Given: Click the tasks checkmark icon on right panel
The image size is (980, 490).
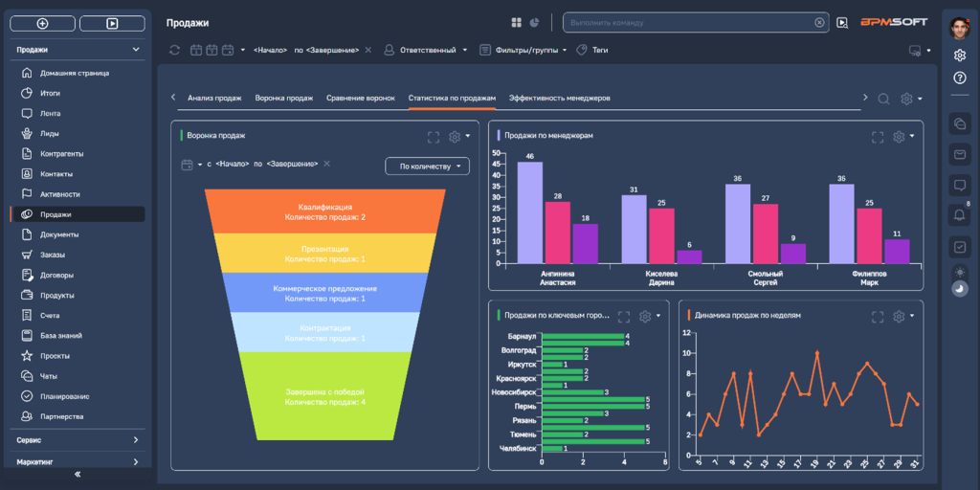Looking at the screenshot, I should click(x=960, y=246).
